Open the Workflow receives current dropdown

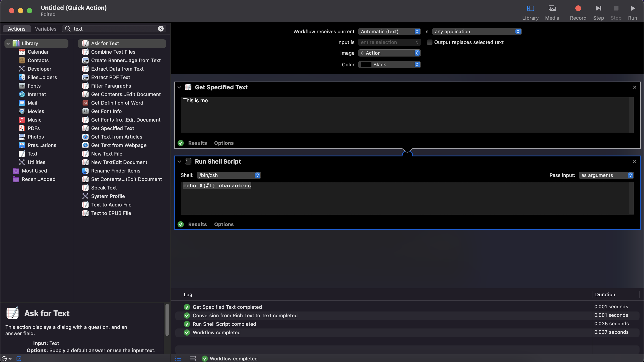pyautogui.click(x=389, y=32)
